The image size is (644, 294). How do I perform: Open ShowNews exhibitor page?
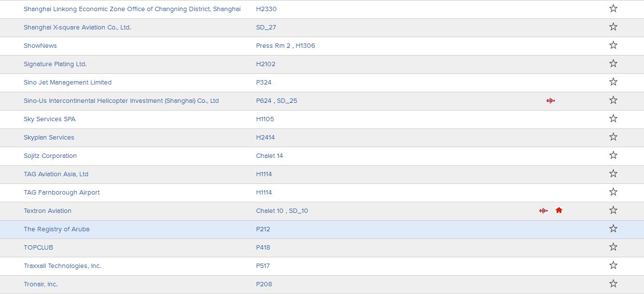(x=40, y=45)
